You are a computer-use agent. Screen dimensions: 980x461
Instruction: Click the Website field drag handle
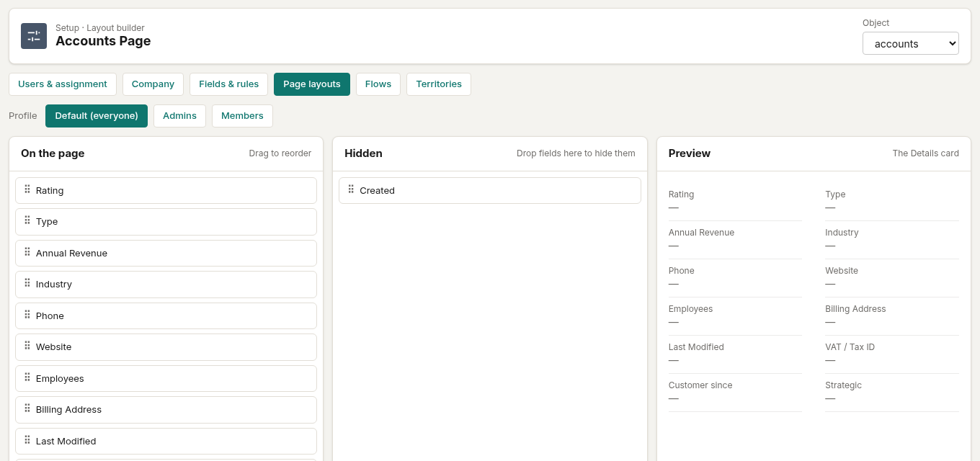click(x=27, y=346)
